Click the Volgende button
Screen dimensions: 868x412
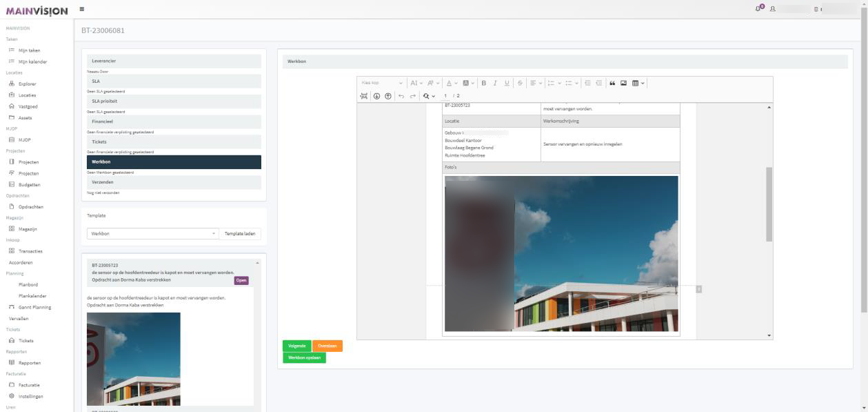click(296, 346)
